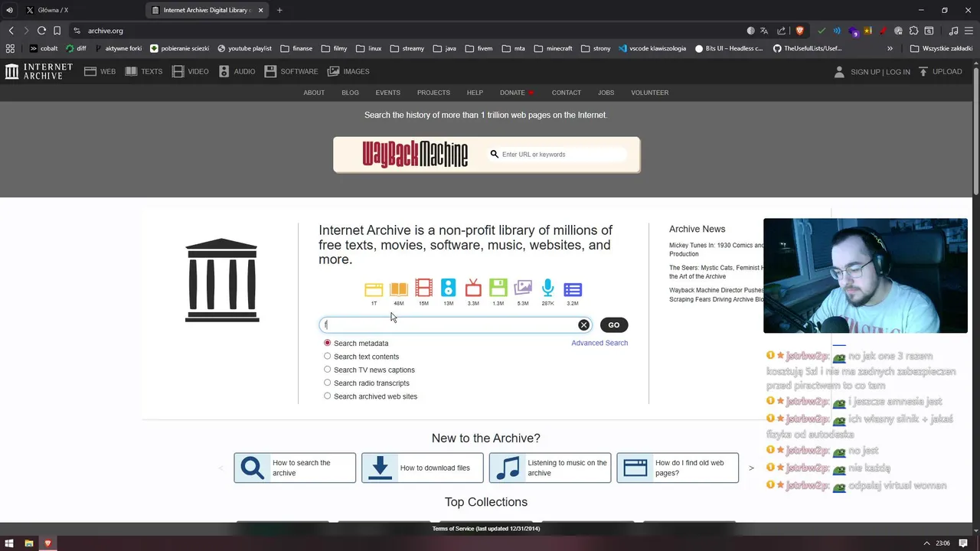Viewport: 980px width, 551px height.
Task: Go back with browser back arrow
Action: pyautogui.click(x=11, y=31)
